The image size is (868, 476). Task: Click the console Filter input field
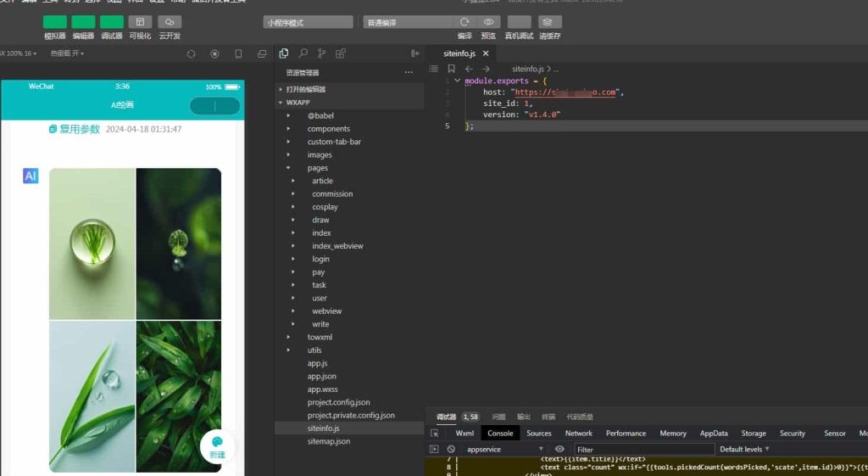[x=644, y=450]
